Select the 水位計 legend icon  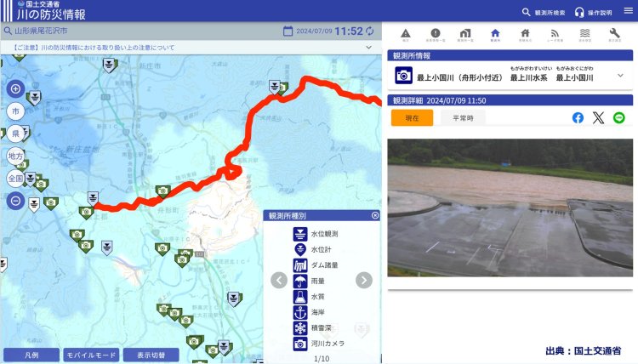(300, 249)
